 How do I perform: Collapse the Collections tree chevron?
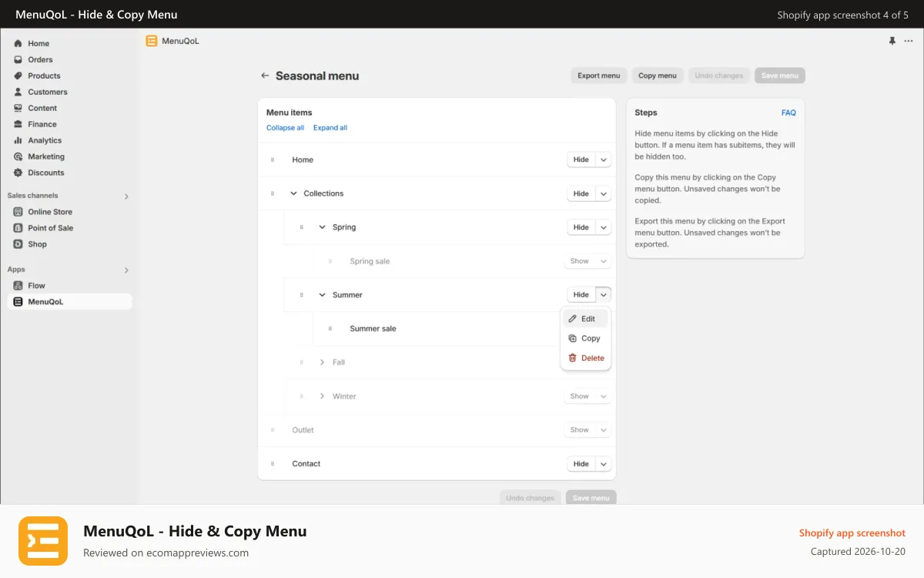click(293, 193)
